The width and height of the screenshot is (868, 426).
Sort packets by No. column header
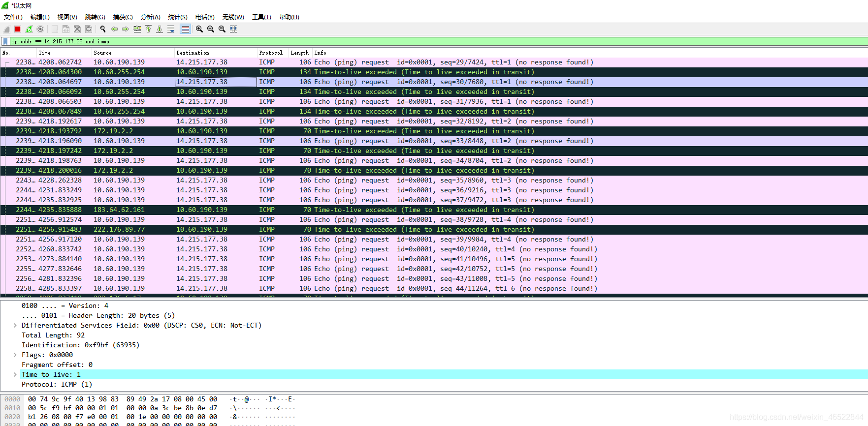[x=19, y=53]
